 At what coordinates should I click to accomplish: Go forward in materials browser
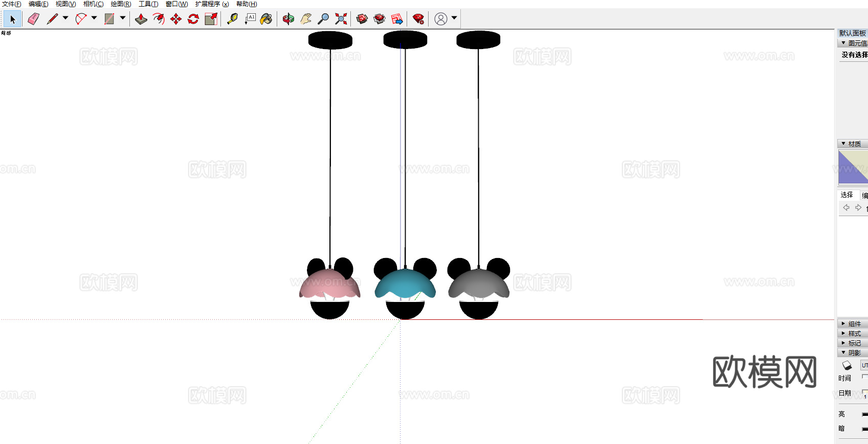pos(858,207)
